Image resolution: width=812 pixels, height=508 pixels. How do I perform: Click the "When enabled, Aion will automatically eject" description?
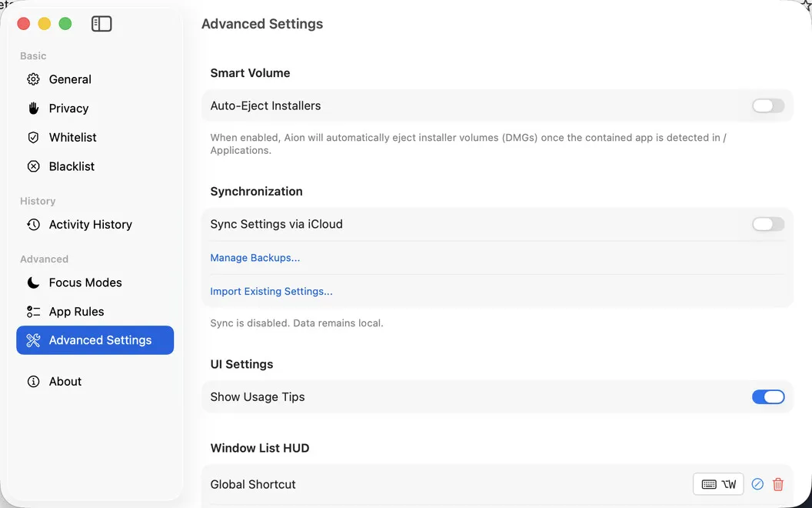click(x=468, y=144)
